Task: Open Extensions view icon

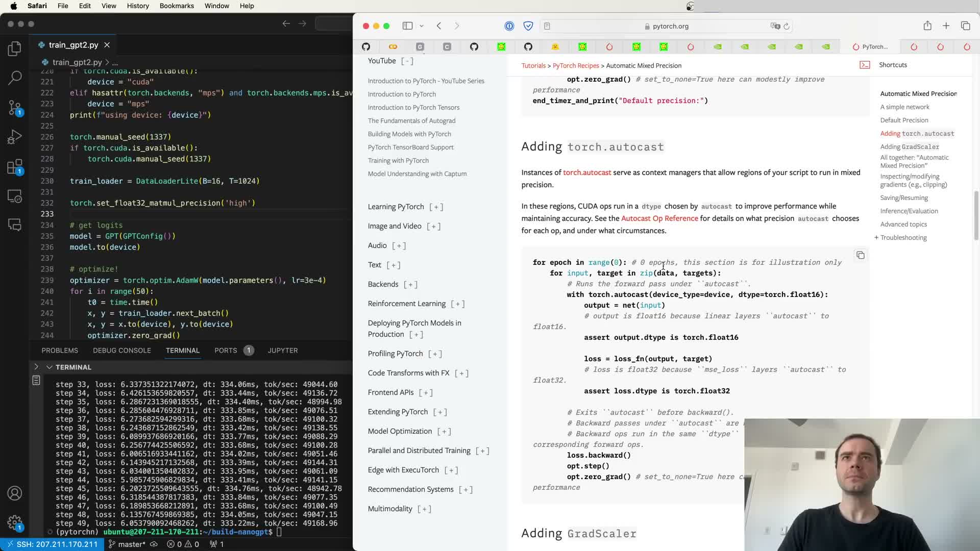Action: (x=15, y=166)
